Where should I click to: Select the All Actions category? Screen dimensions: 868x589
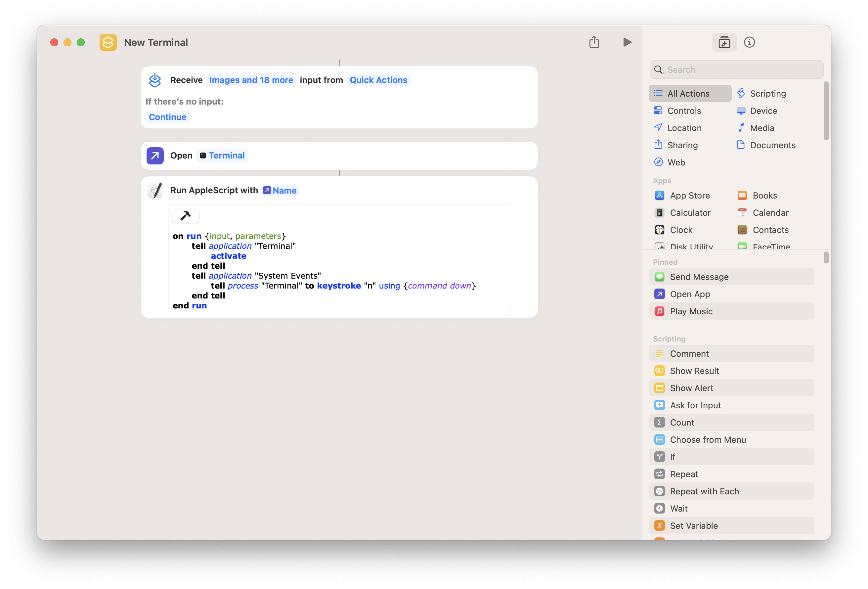(689, 93)
